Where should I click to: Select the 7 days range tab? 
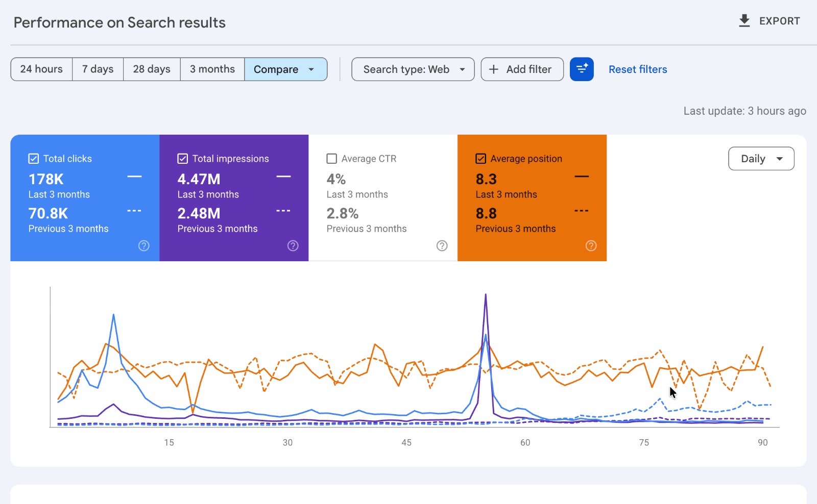(98, 69)
